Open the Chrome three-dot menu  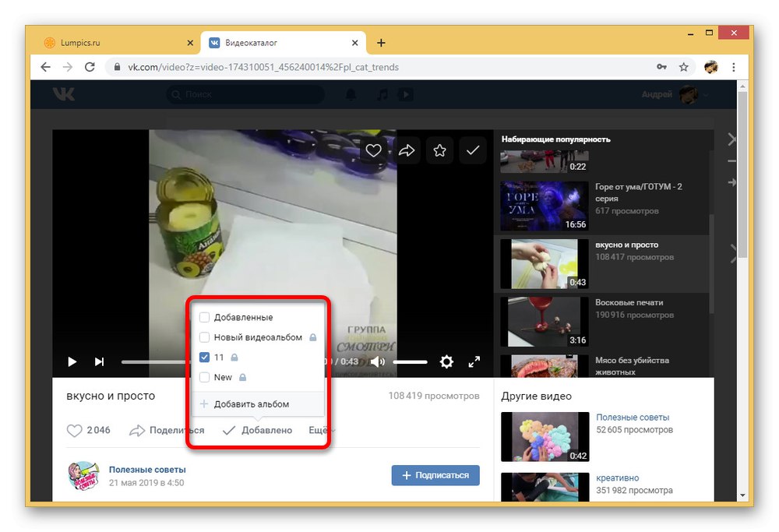click(734, 67)
